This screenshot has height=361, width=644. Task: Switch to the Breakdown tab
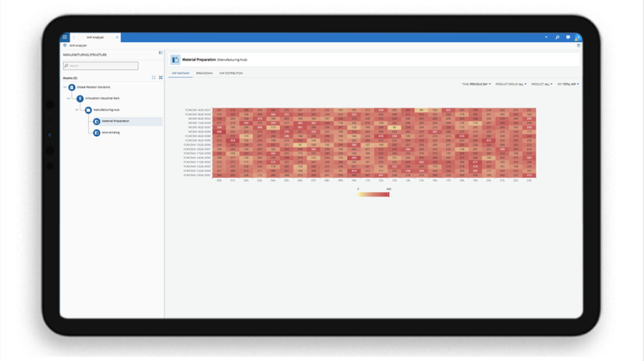pyautogui.click(x=205, y=73)
